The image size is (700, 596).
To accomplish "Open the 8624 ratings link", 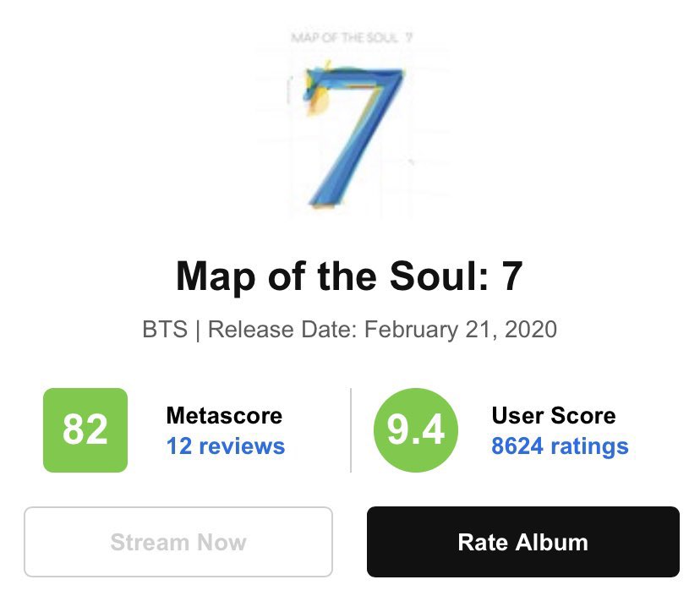I will 560,446.
